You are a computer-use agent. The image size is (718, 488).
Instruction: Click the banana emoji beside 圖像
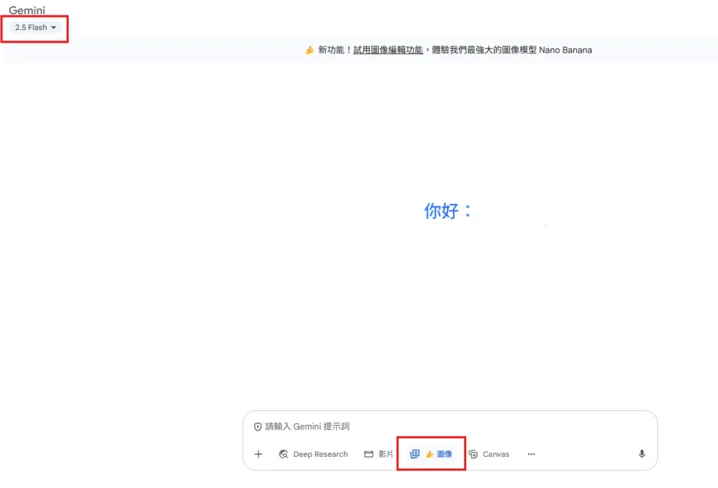429,454
